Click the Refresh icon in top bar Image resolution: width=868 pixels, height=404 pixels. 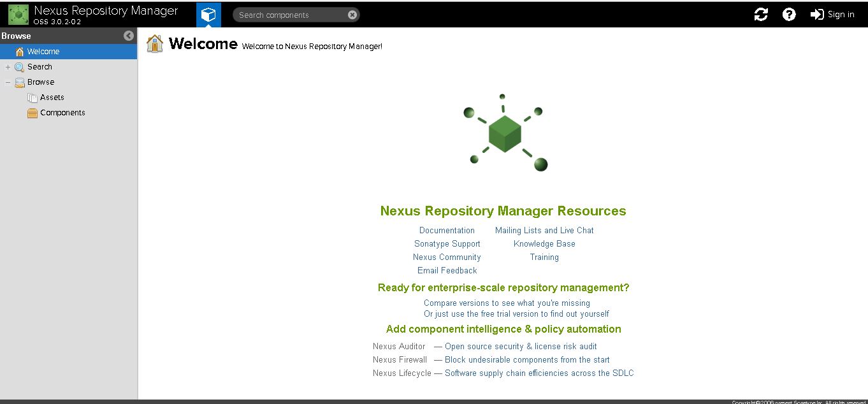click(761, 13)
